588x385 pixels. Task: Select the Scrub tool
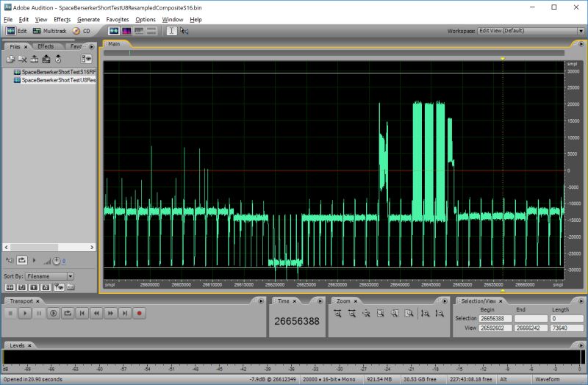pyautogui.click(x=184, y=31)
